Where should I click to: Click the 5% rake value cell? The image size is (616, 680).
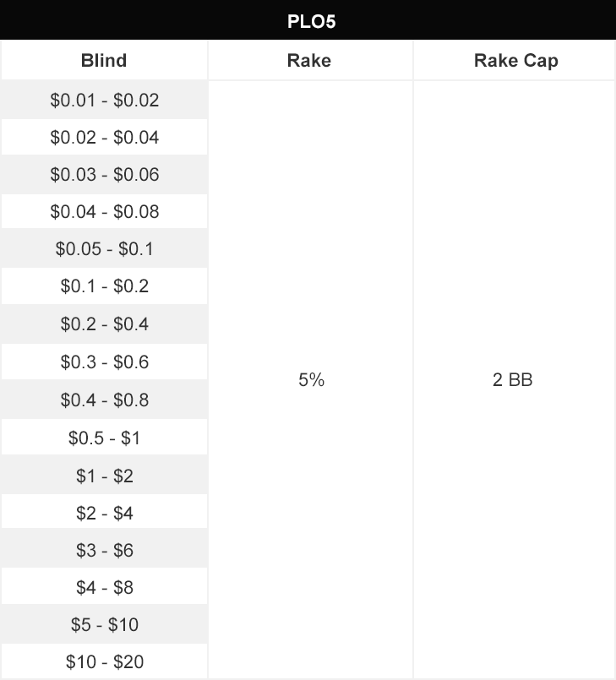[x=311, y=380]
